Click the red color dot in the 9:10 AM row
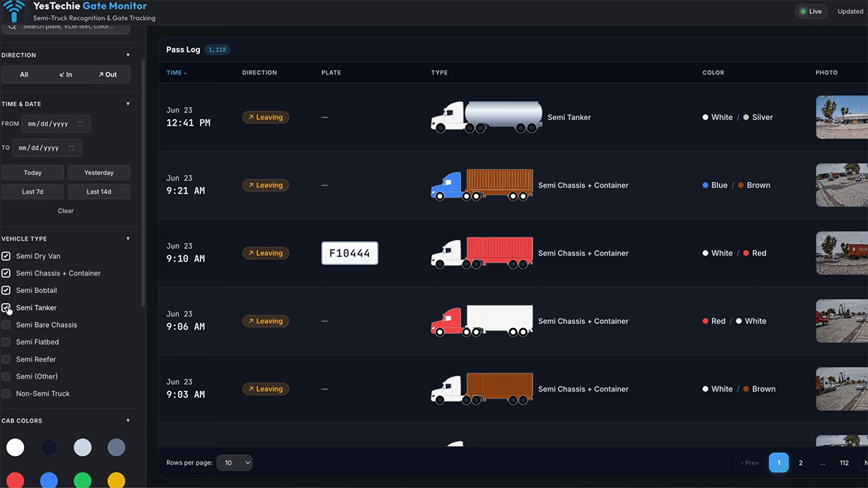Viewport: 868px width, 488px height. point(746,253)
